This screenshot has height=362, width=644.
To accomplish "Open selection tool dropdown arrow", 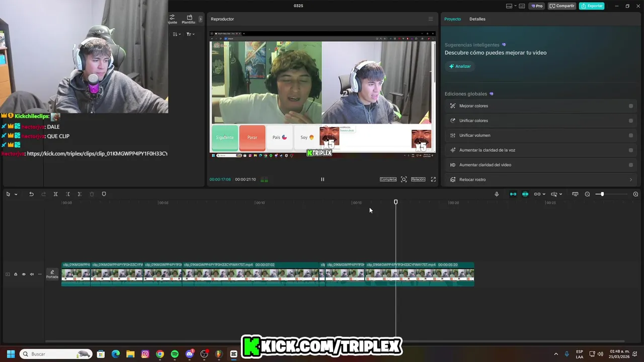I will point(16,194).
